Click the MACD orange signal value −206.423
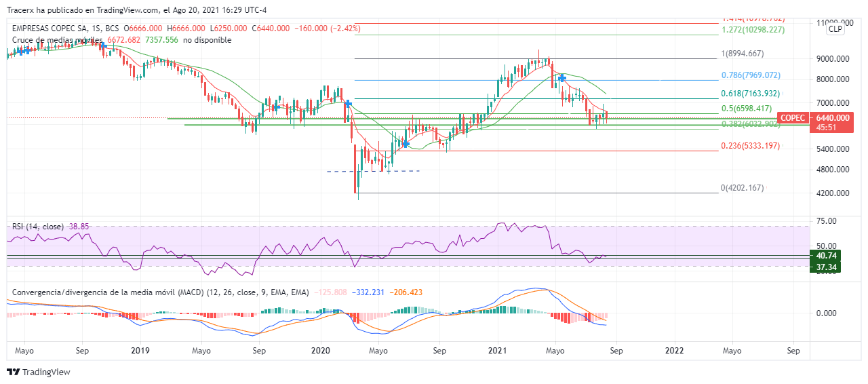 (x=406, y=292)
